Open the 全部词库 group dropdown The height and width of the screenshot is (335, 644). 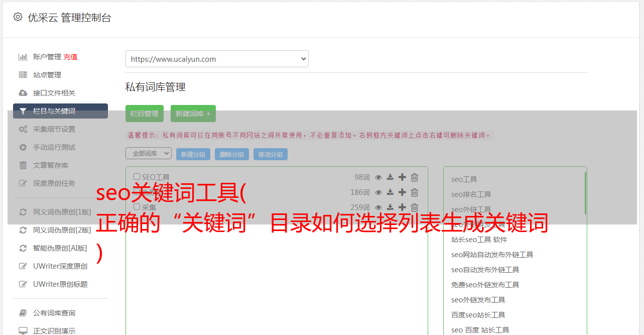149,153
